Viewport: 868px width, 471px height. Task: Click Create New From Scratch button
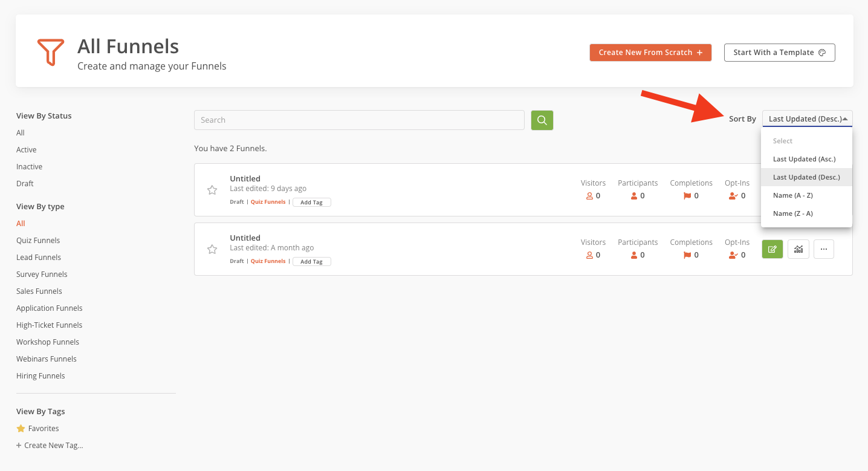[x=650, y=53]
